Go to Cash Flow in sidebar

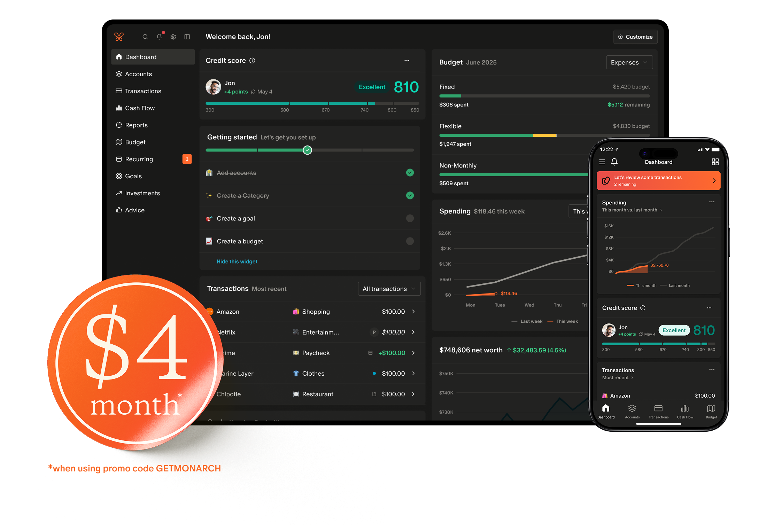point(140,108)
